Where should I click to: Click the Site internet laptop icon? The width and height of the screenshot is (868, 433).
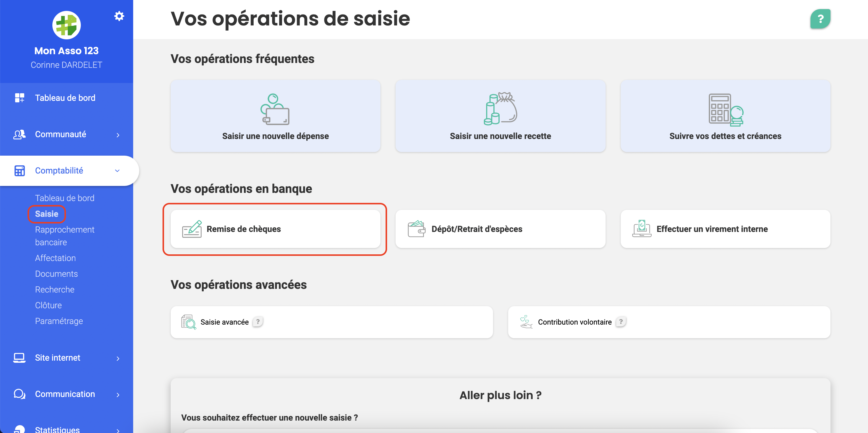(19, 358)
